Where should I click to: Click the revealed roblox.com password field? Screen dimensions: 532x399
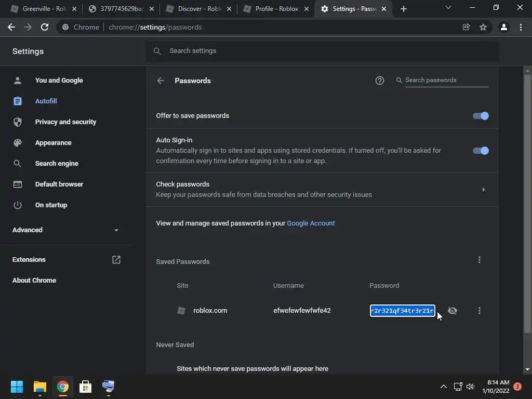pos(403,311)
